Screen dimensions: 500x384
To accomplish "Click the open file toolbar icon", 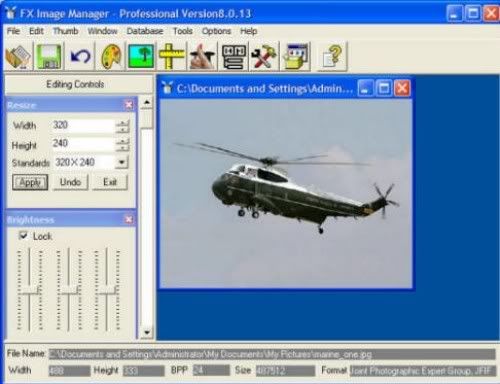I will click(19, 56).
